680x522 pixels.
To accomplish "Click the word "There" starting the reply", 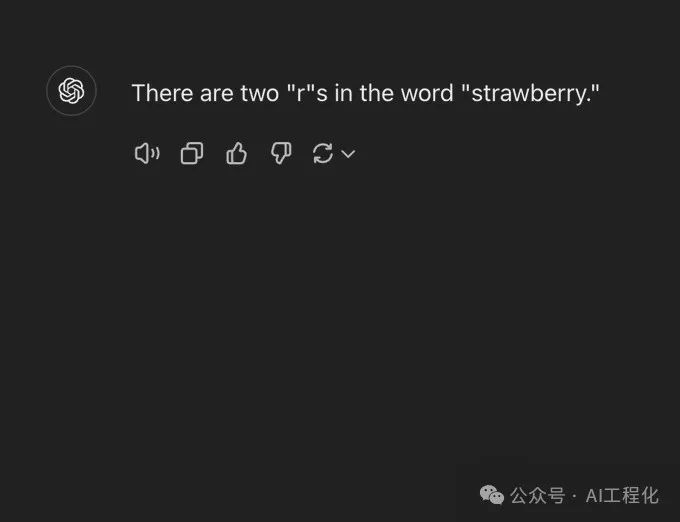I will point(157,93).
